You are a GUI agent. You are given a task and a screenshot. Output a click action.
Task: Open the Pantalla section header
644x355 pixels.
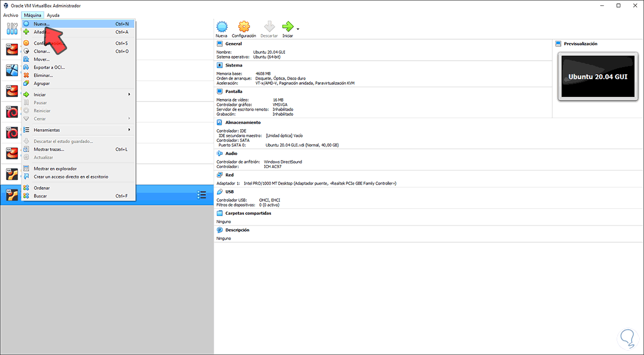pyautogui.click(x=234, y=91)
